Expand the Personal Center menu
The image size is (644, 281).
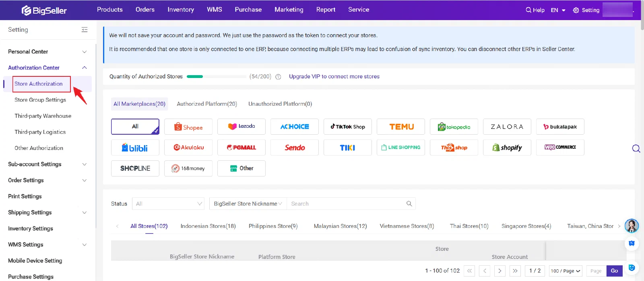click(47, 51)
